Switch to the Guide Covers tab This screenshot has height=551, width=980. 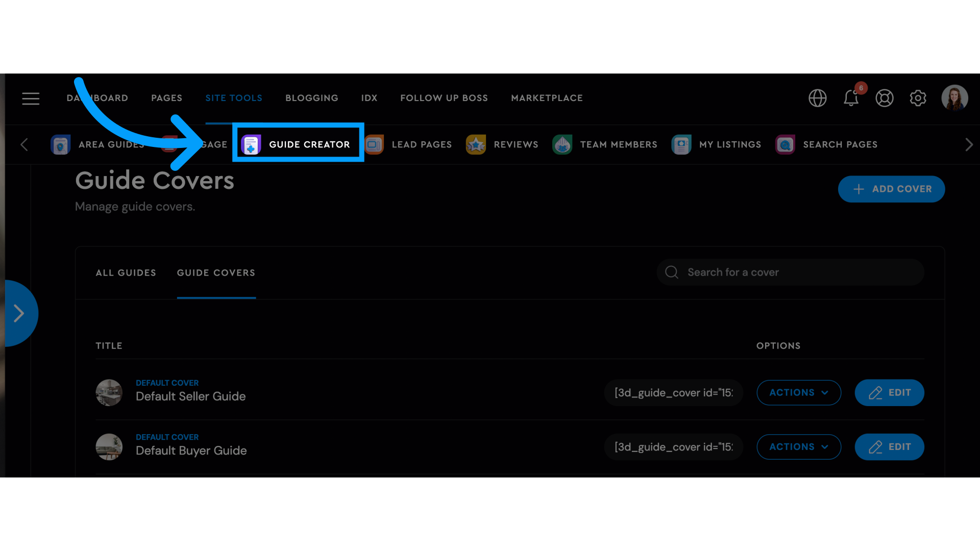tap(216, 272)
